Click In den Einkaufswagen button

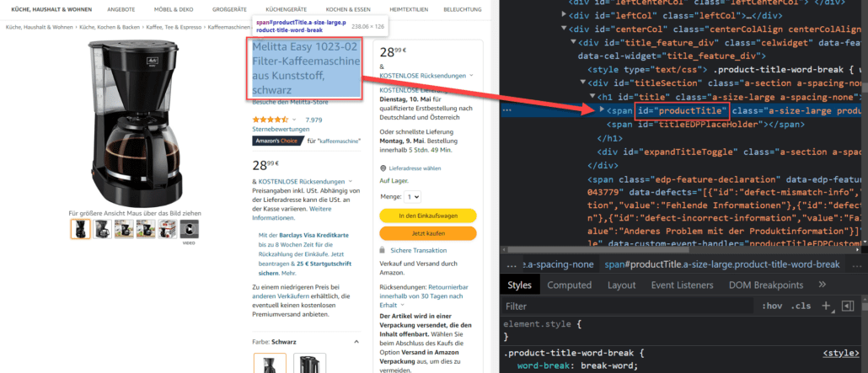pyautogui.click(x=428, y=216)
